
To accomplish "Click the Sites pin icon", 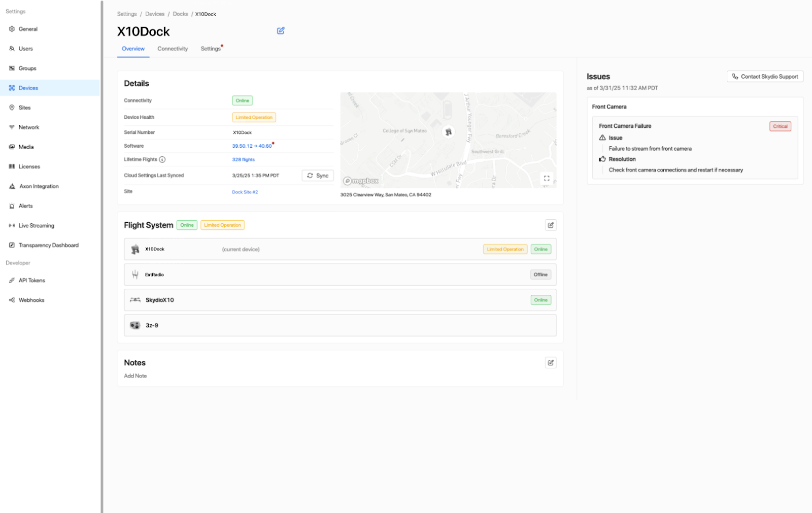I will click(x=12, y=108).
